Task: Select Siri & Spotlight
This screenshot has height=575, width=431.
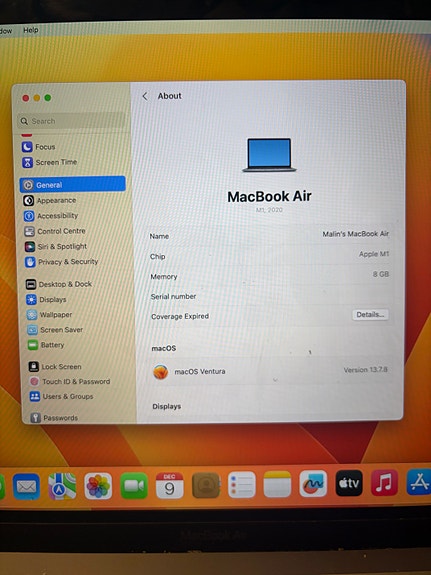Action: pyautogui.click(x=56, y=246)
